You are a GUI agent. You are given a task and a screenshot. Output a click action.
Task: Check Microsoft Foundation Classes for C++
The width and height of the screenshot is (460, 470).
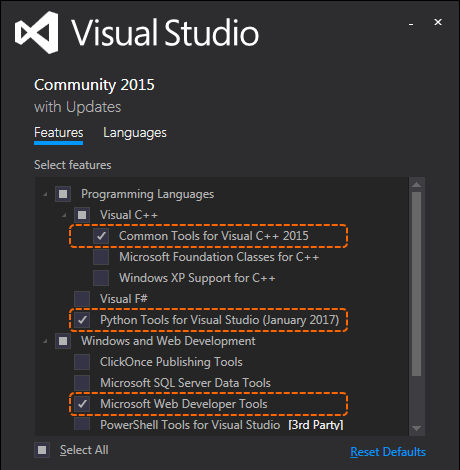click(101, 257)
